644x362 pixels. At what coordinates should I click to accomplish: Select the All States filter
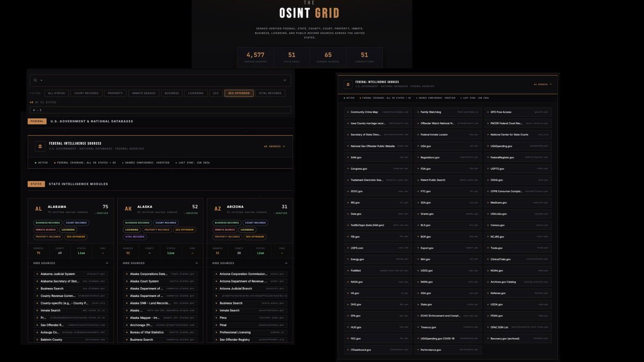[x=56, y=93]
